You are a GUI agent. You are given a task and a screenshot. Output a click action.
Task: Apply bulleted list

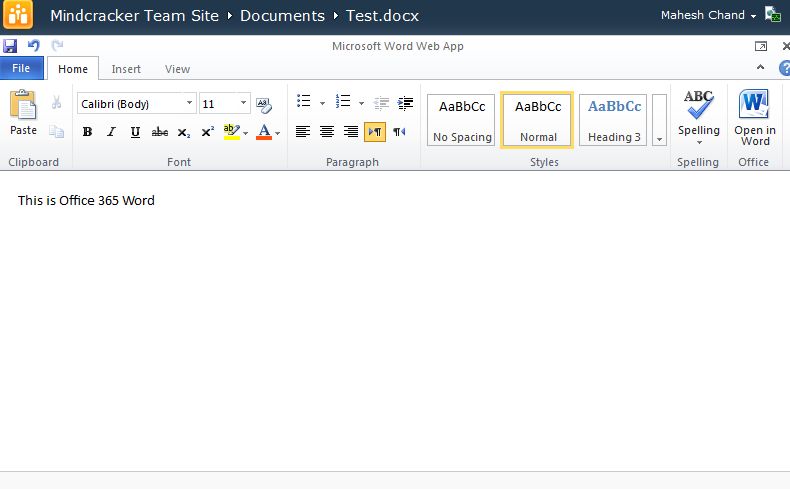tap(304, 101)
